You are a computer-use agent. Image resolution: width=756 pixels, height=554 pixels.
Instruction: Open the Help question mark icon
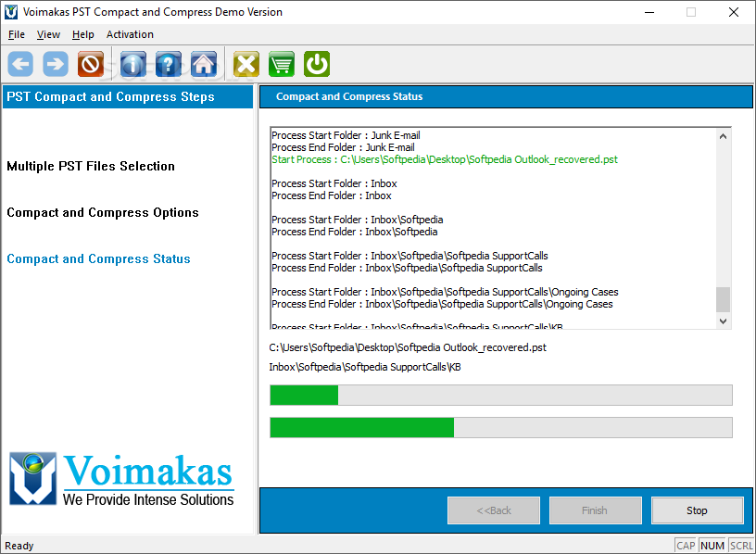point(169,64)
